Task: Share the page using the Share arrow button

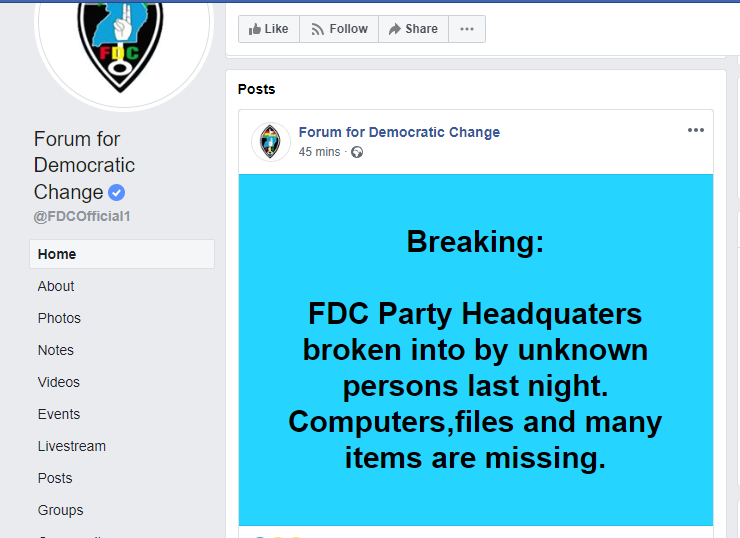Action: click(413, 29)
